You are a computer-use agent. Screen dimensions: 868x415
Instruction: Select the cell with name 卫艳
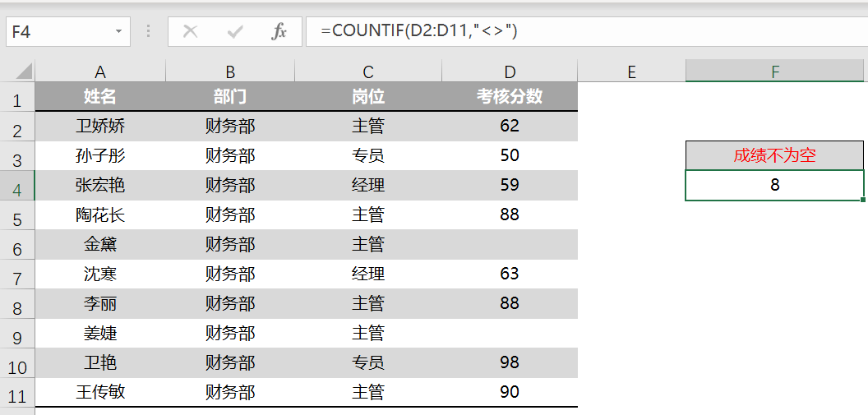click(x=100, y=362)
